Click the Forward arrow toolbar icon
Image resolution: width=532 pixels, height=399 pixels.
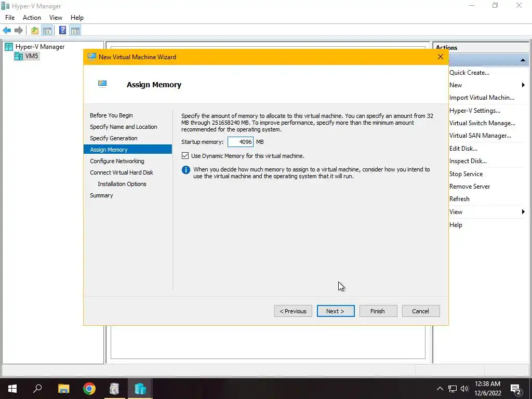[19, 31]
